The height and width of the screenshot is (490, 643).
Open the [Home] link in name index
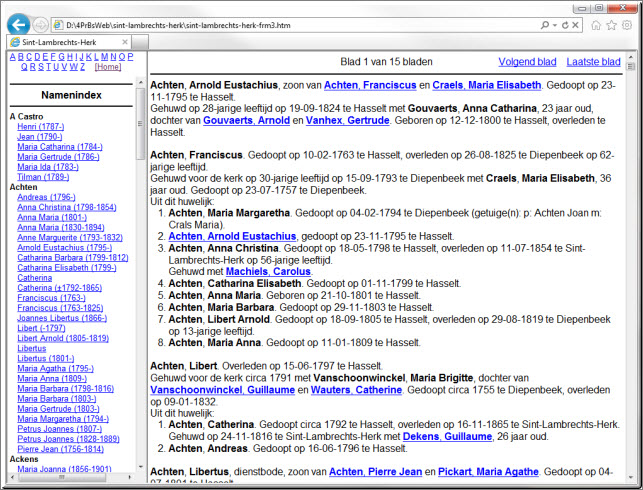click(107, 67)
